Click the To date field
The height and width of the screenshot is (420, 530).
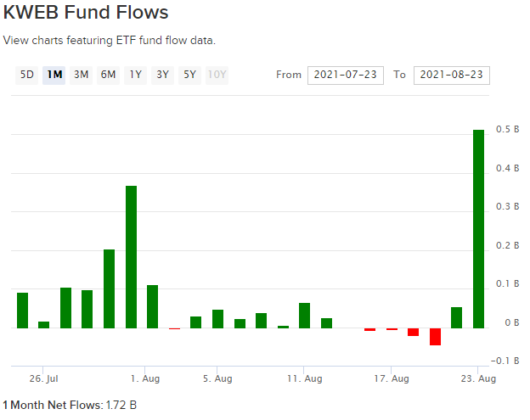point(451,75)
